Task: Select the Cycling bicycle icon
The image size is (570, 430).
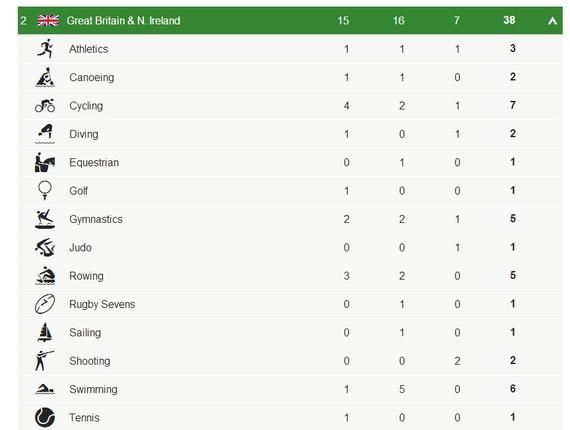Action: [x=45, y=105]
